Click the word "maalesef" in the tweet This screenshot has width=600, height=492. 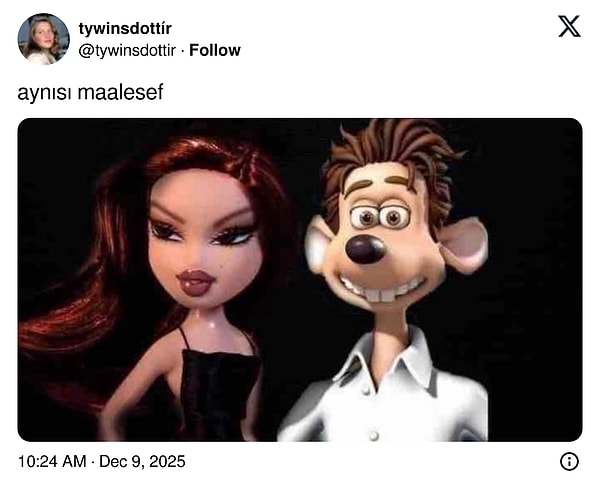coord(120,92)
